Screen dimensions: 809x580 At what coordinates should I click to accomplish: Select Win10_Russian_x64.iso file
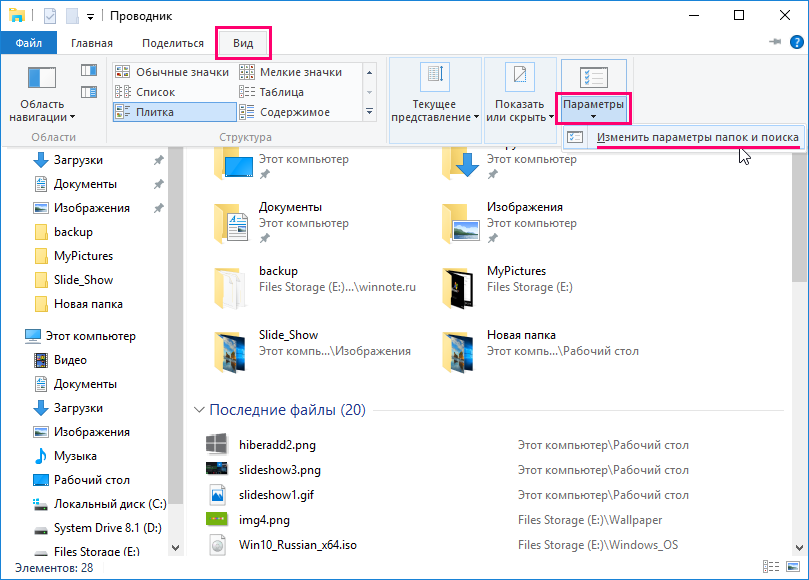(298, 545)
